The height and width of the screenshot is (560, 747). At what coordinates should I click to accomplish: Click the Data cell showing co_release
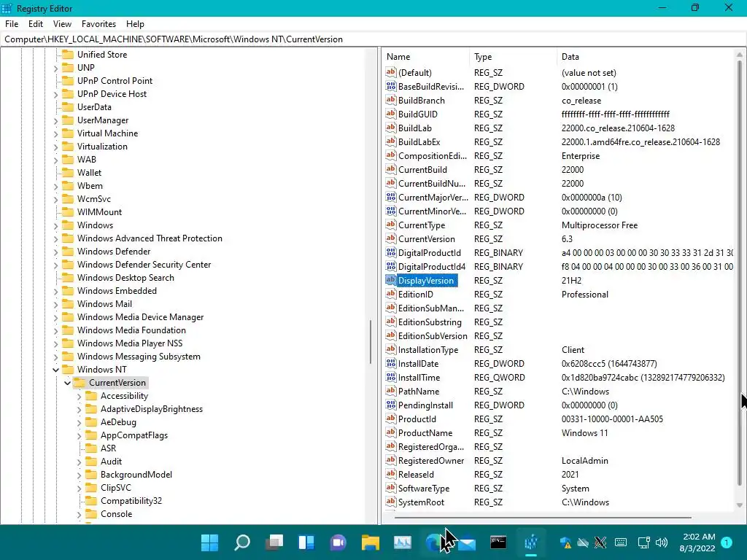[581, 101]
